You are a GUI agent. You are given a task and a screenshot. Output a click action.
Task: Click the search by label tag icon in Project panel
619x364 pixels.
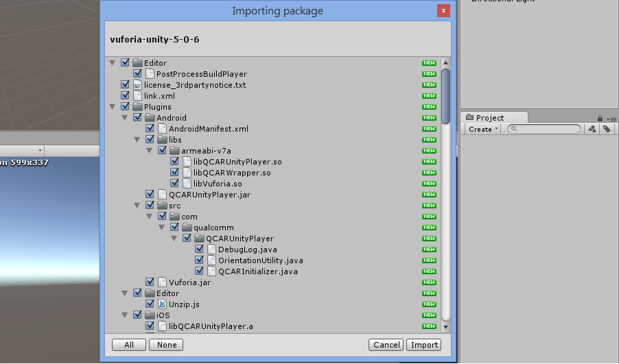tap(607, 129)
